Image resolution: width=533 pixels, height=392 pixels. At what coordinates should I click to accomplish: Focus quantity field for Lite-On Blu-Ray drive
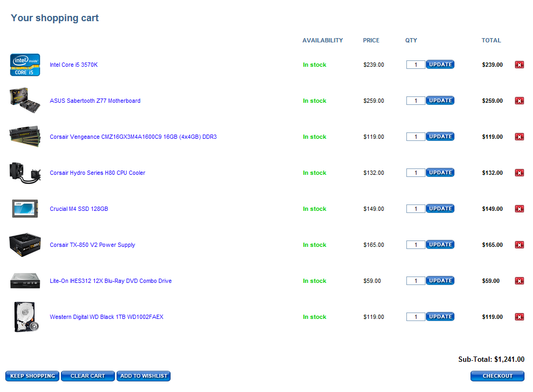pos(416,281)
